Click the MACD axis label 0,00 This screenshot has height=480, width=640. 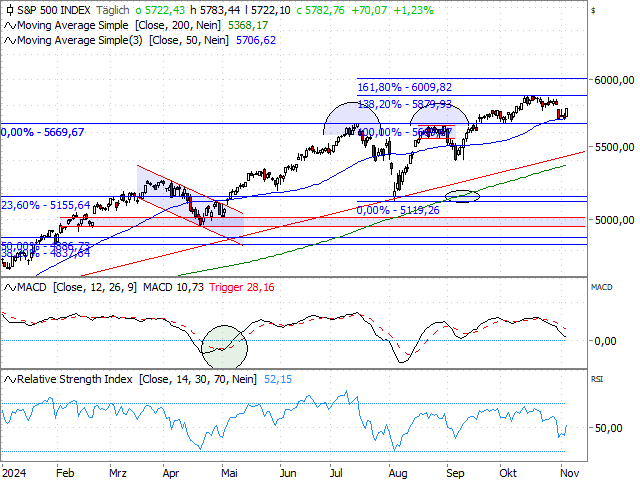[x=605, y=341]
